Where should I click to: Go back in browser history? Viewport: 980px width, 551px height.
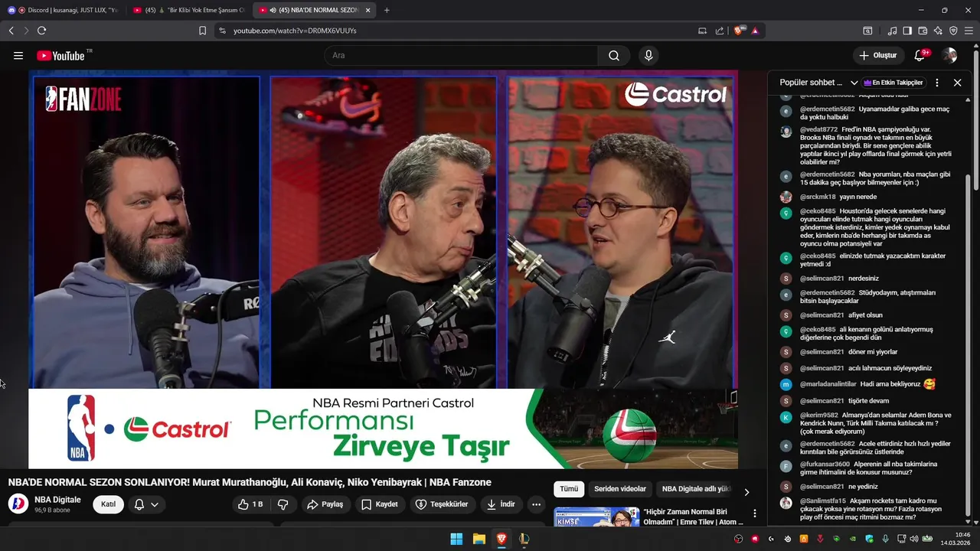pos(11,31)
